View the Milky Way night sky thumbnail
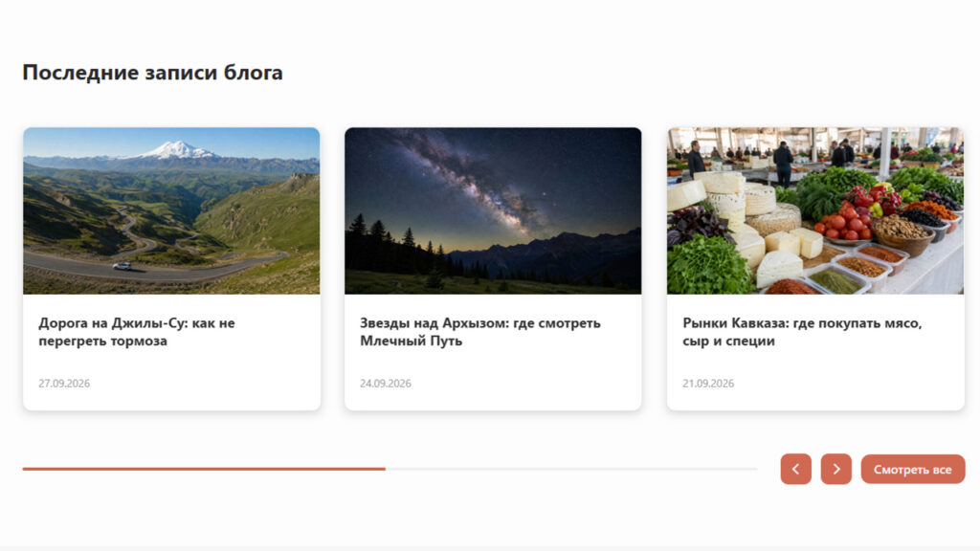 [x=493, y=211]
